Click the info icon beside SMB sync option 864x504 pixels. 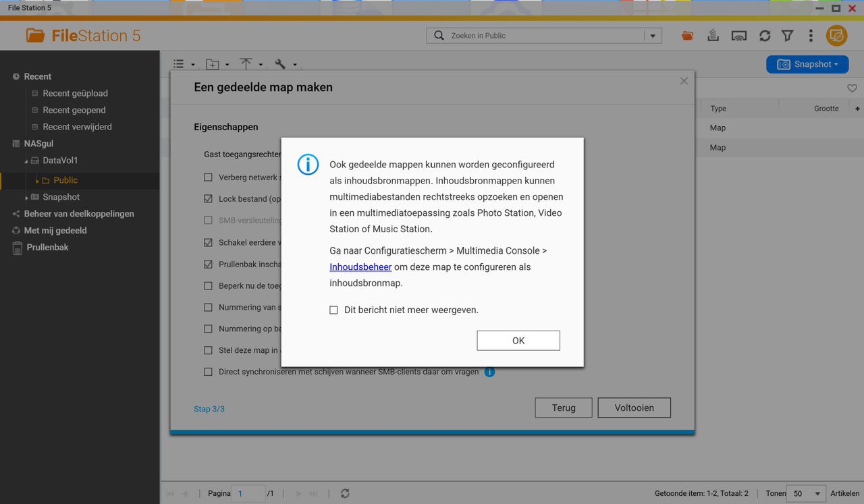click(x=489, y=372)
